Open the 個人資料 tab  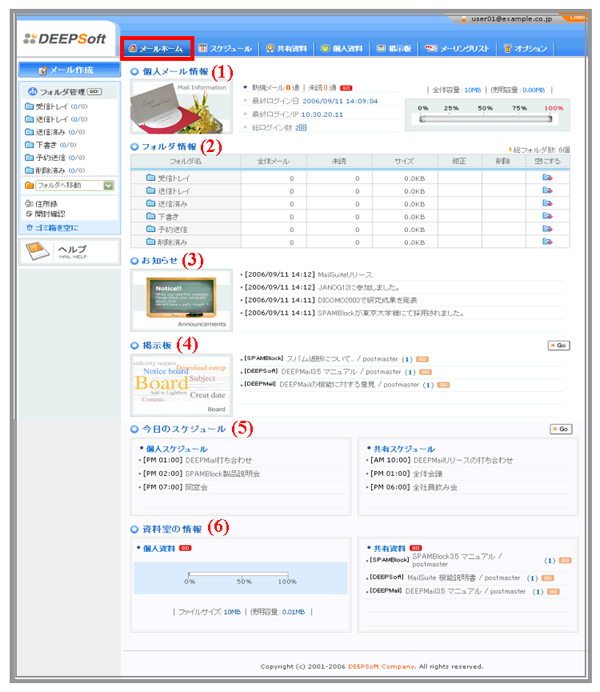(x=342, y=49)
